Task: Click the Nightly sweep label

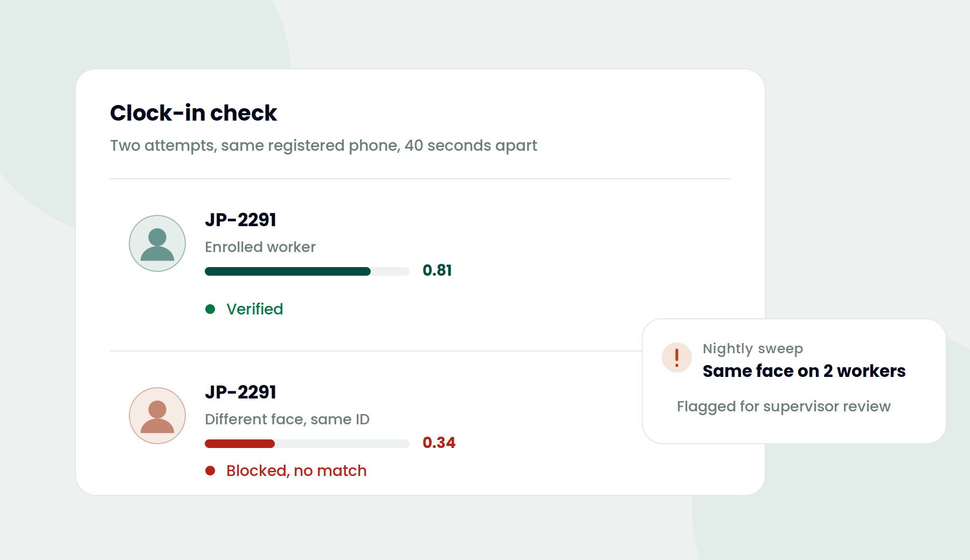Action: click(x=753, y=349)
